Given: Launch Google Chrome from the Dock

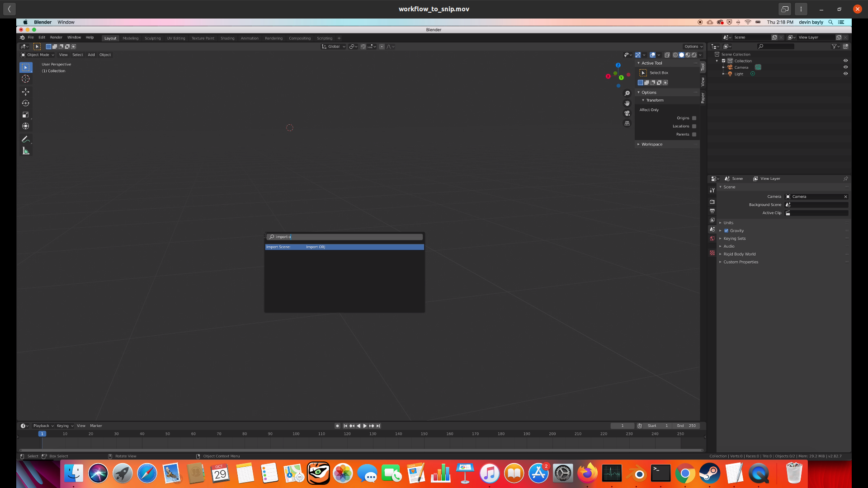Looking at the screenshot, I should pyautogui.click(x=685, y=474).
